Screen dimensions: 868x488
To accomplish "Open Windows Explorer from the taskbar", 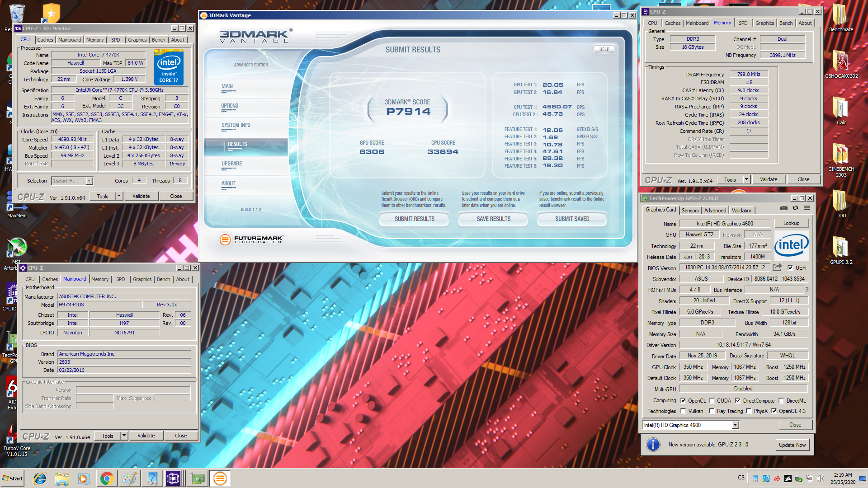I will tap(62, 479).
